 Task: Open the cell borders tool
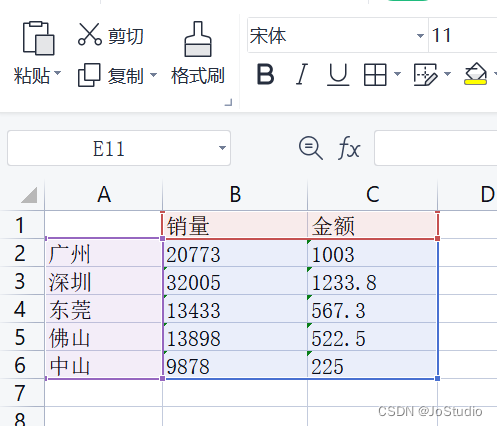375,75
